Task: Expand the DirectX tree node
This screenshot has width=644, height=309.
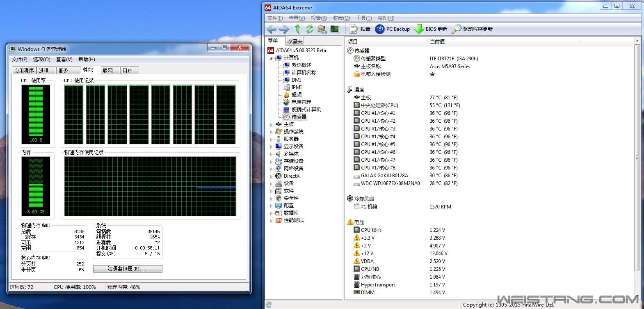Action: pyautogui.click(x=271, y=176)
